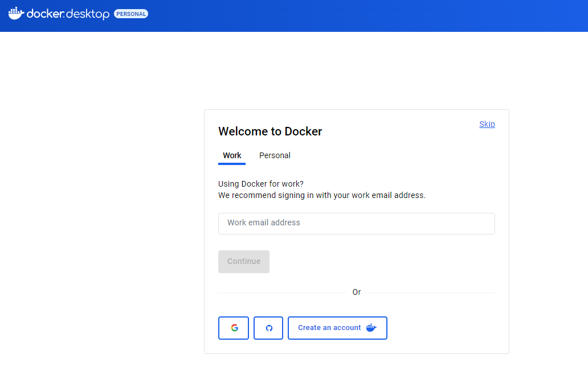This screenshot has width=588, height=371.
Task: Focus the Work email address field
Action: [357, 224]
